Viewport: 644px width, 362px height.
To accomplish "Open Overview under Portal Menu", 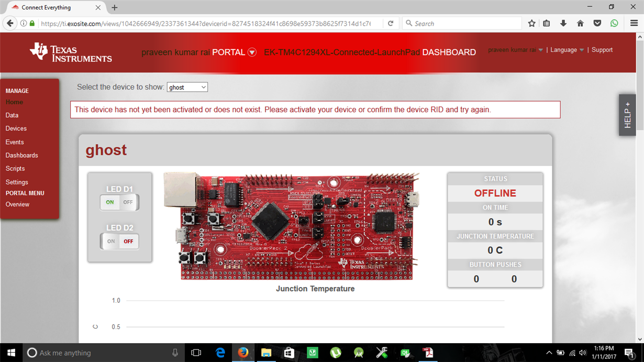I will (x=17, y=204).
